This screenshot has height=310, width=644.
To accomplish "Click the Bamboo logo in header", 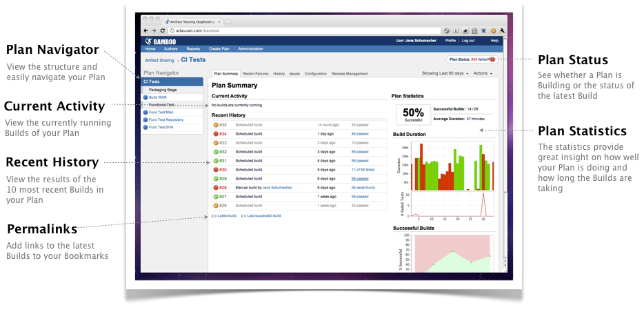I will click(x=160, y=41).
